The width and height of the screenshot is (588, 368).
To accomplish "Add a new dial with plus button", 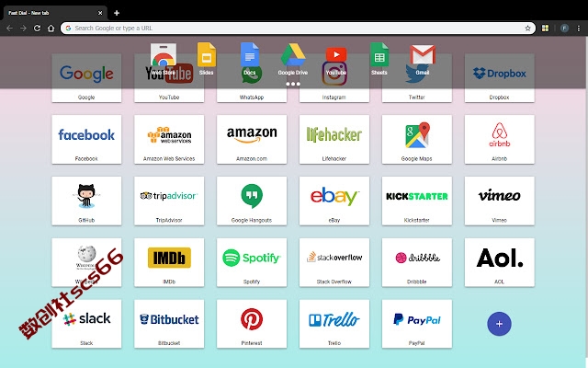I will click(499, 324).
